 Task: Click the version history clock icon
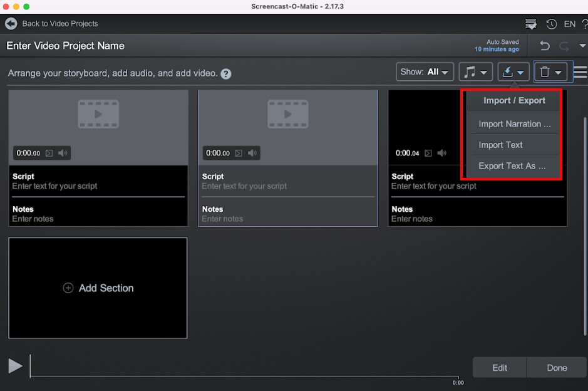coord(551,24)
